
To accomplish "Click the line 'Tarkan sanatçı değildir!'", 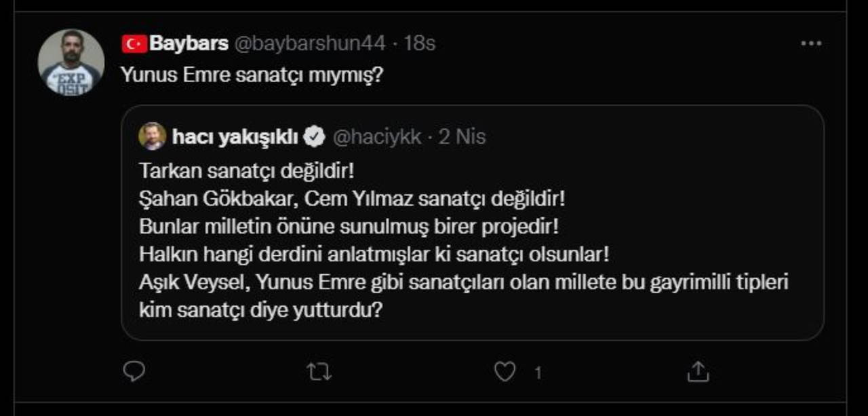I will [247, 171].
